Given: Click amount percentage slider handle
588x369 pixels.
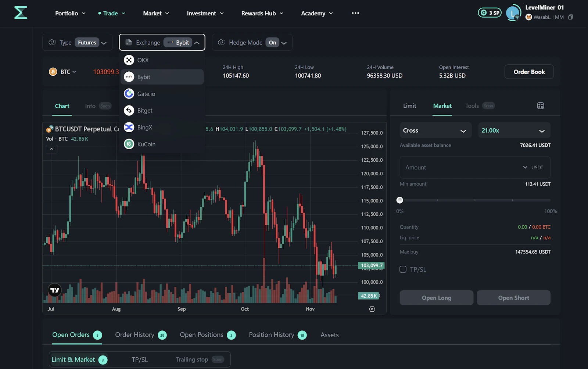Looking at the screenshot, I should [400, 200].
